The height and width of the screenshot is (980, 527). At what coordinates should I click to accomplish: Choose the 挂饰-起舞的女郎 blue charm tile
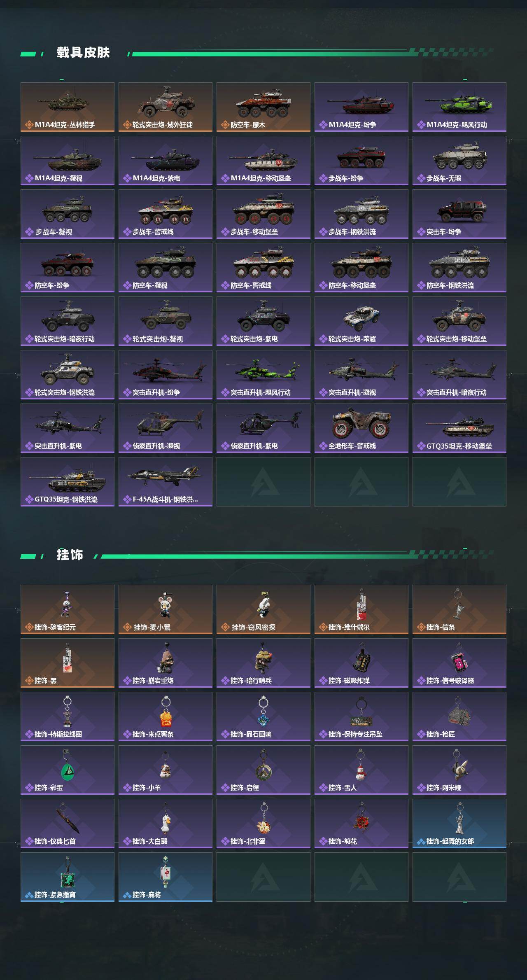pos(459,824)
